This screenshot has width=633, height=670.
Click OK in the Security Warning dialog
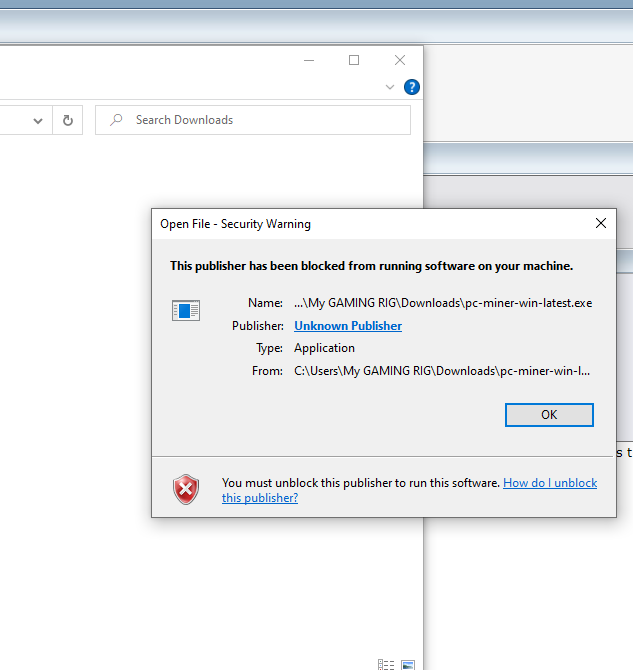(x=549, y=414)
